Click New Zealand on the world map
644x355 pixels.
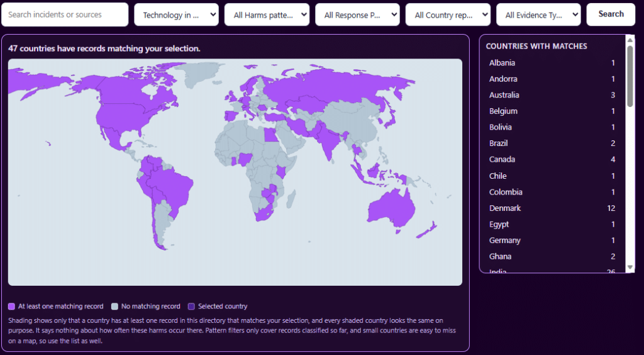(x=427, y=230)
